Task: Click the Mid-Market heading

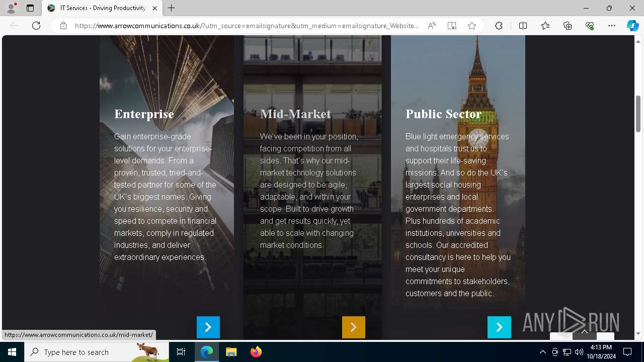Action: click(296, 114)
